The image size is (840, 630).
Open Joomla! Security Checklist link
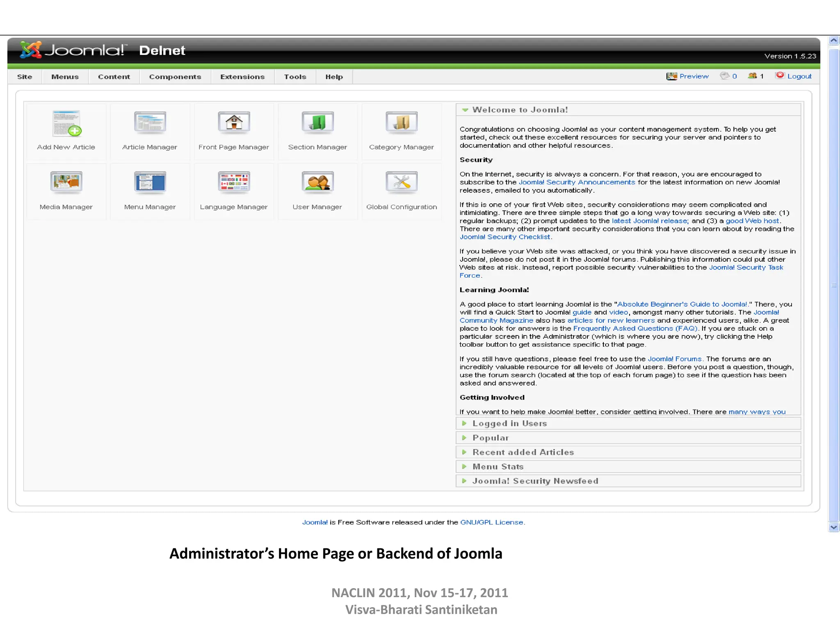click(x=505, y=237)
